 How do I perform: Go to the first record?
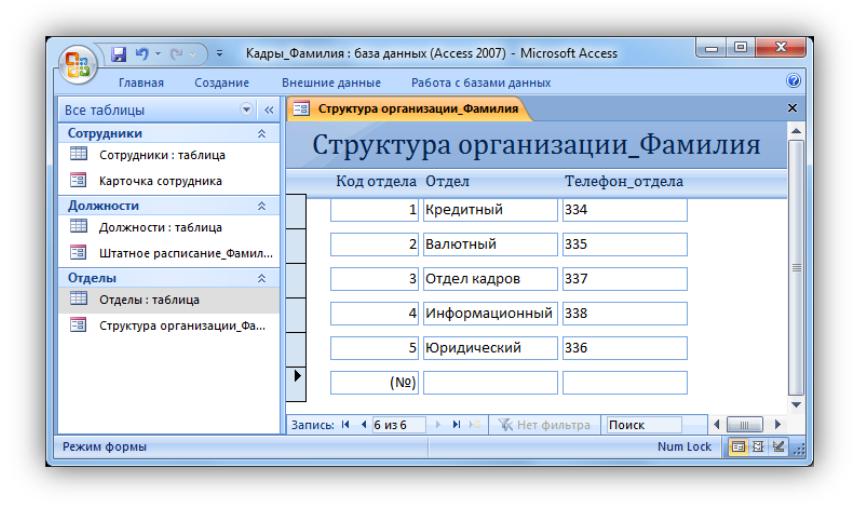345,425
